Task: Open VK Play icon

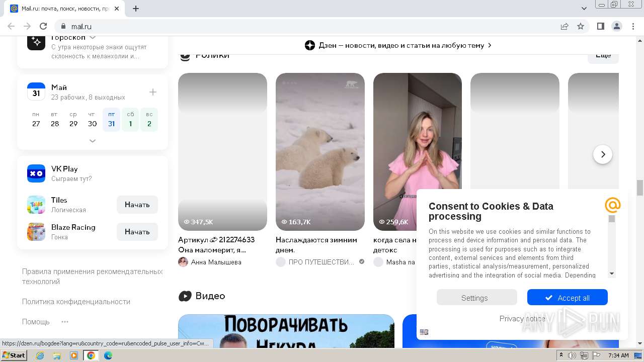Action: 36,173
